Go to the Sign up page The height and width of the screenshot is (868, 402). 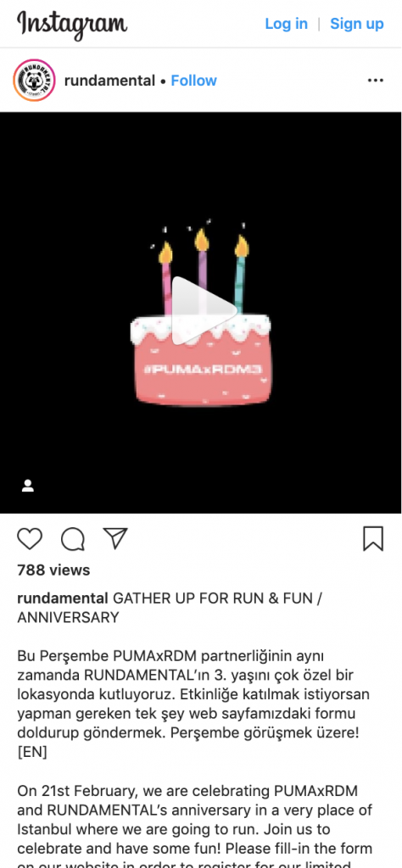[356, 24]
